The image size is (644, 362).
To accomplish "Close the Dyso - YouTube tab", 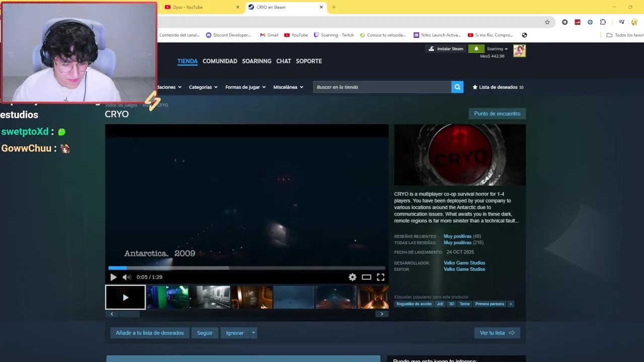I will [237, 7].
